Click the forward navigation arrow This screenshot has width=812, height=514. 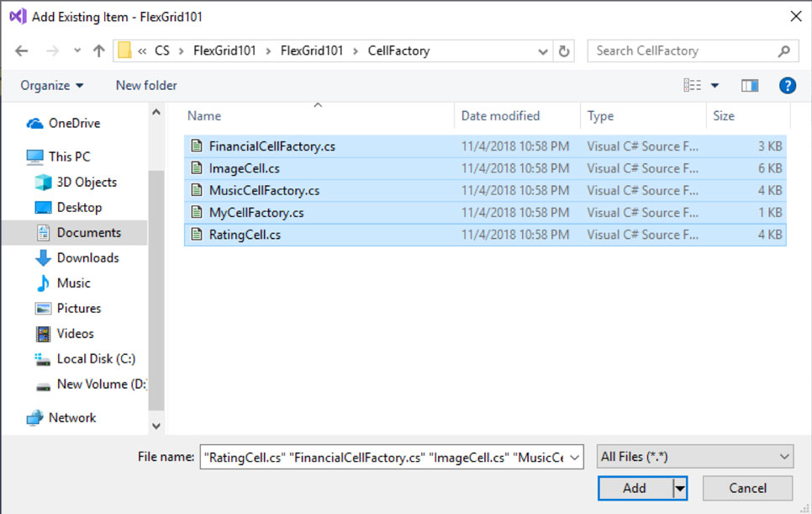52,50
